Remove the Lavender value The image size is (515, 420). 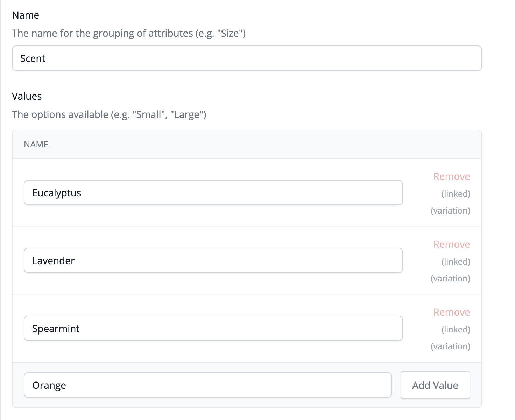point(452,244)
